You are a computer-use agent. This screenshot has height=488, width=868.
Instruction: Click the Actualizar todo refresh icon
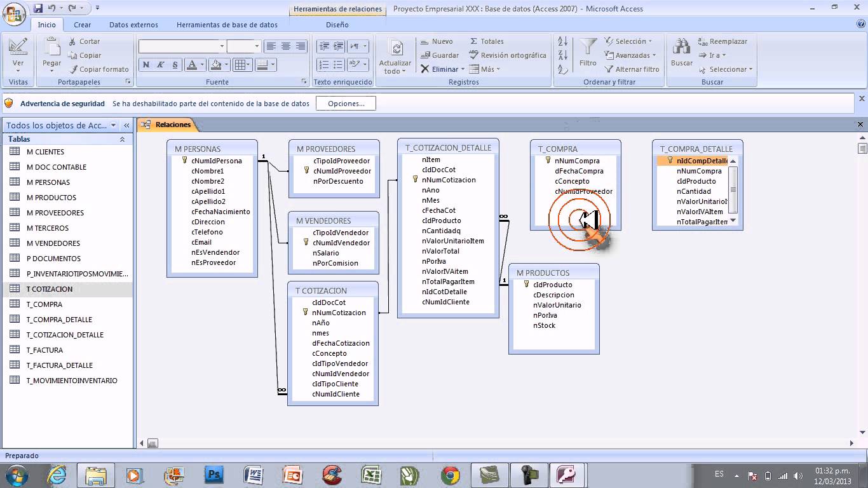[396, 48]
